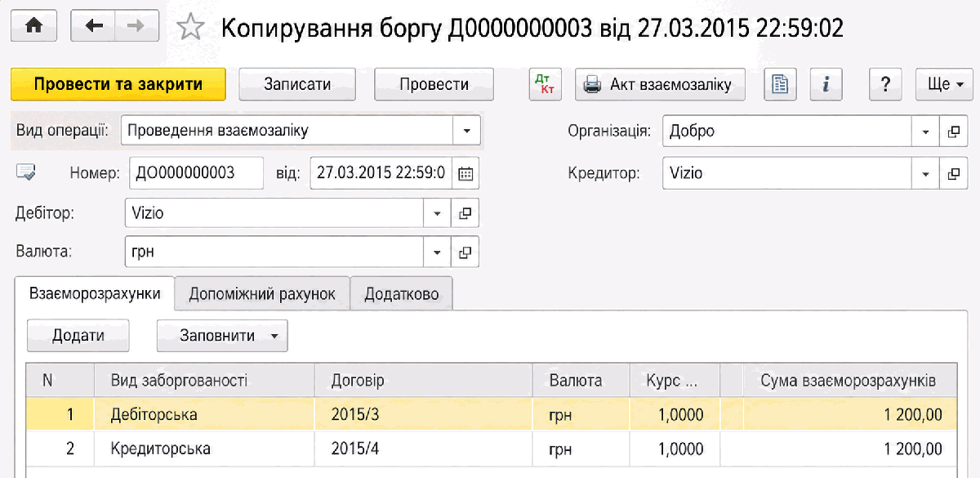Add document to favorites with star
This screenshot has height=478, width=980.
click(190, 28)
